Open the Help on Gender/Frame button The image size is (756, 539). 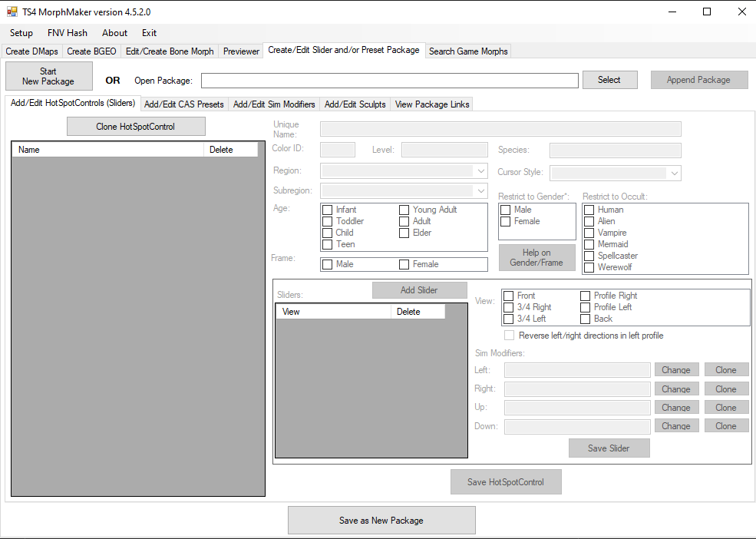pyautogui.click(x=536, y=258)
